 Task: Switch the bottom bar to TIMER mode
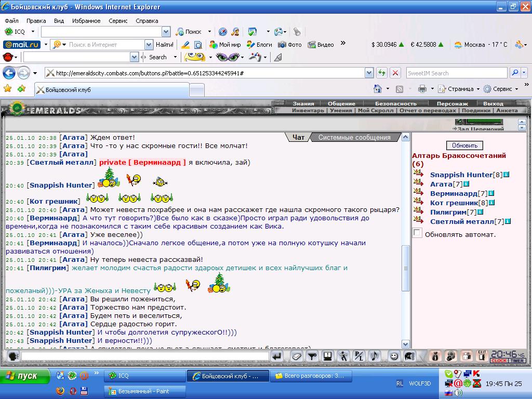tap(517, 361)
